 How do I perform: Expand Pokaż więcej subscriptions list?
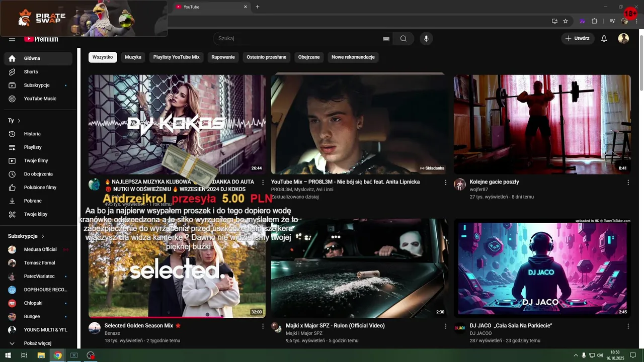pyautogui.click(x=38, y=343)
